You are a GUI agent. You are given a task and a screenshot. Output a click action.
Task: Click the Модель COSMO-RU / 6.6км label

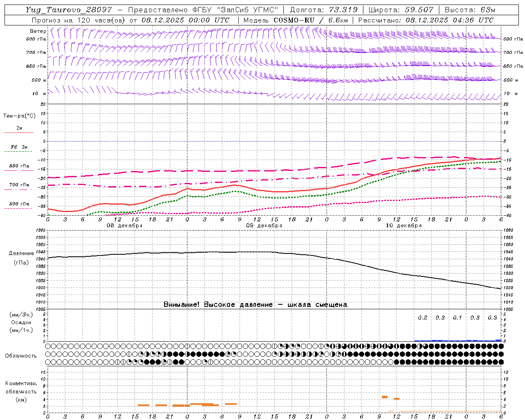(296, 20)
